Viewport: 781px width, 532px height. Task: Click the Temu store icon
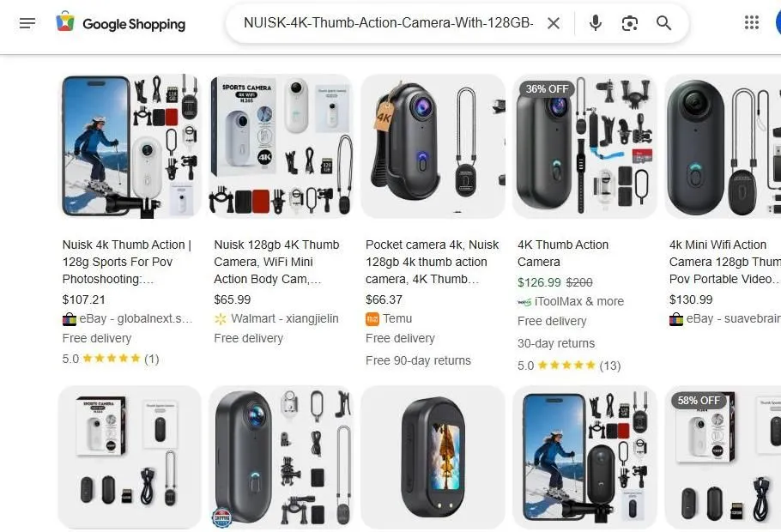coord(372,318)
